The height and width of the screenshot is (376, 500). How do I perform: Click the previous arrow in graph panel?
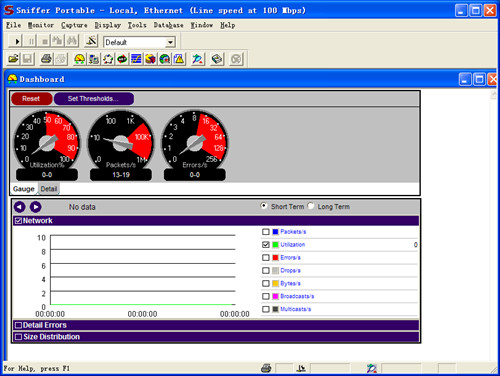[x=19, y=207]
